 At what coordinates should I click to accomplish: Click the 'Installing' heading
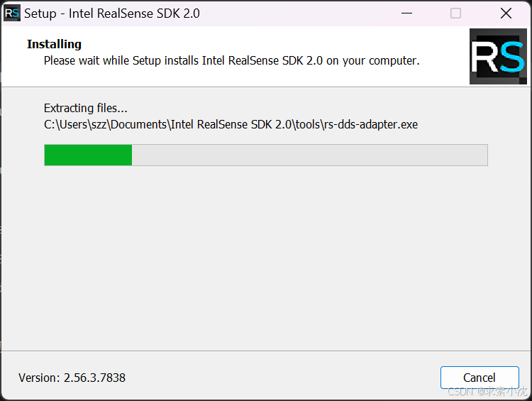pyautogui.click(x=55, y=44)
